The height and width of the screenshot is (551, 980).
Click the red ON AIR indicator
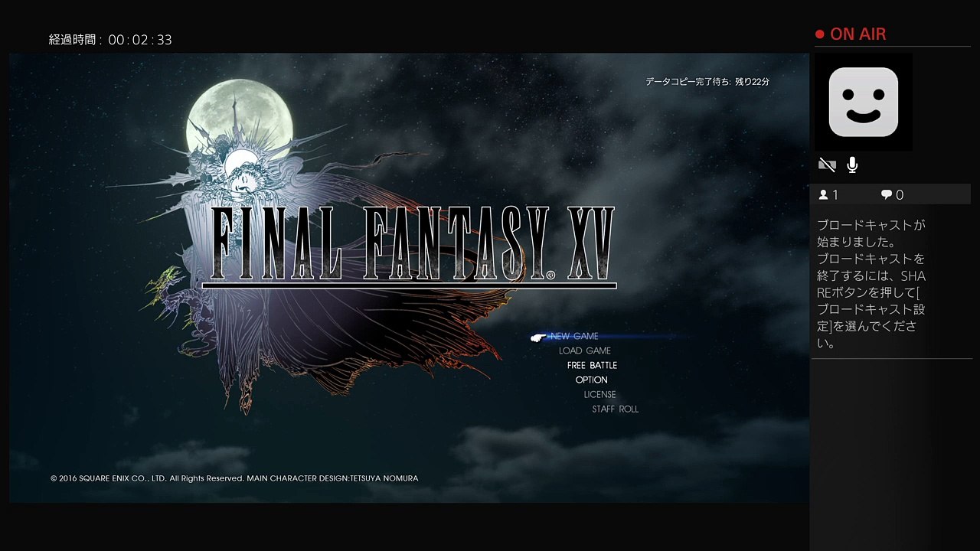coord(851,34)
